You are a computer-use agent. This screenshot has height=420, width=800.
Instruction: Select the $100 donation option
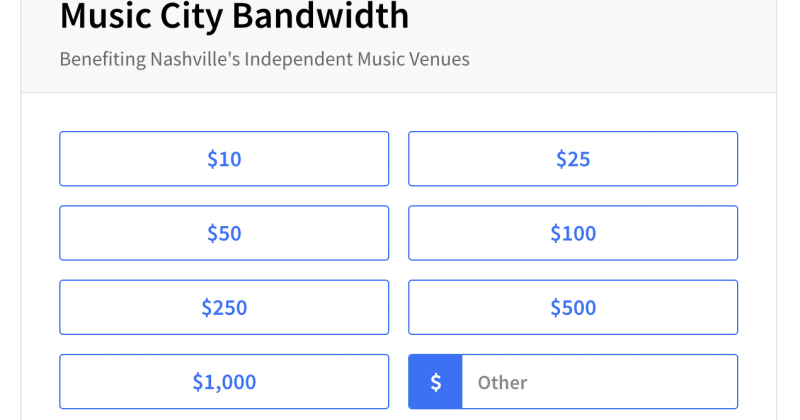pyautogui.click(x=573, y=233)
